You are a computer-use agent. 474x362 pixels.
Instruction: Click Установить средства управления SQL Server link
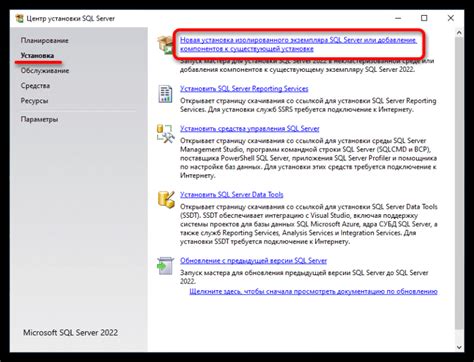[x=250, y=129]
